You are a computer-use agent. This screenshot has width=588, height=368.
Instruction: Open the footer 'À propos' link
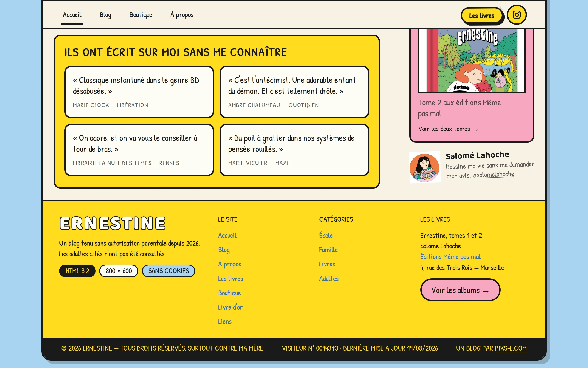click(230, 264)
